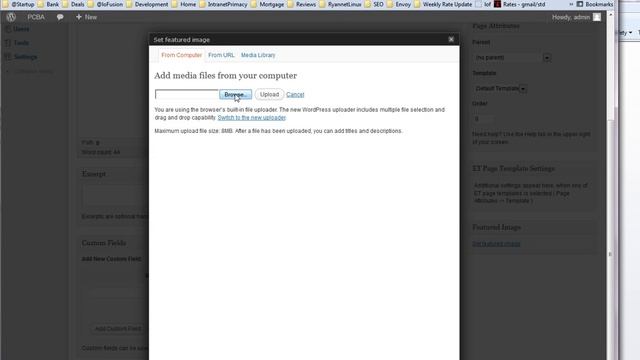This screenshot has height=360, width=640.
Task: Click the file path input field
Action: 187,94
